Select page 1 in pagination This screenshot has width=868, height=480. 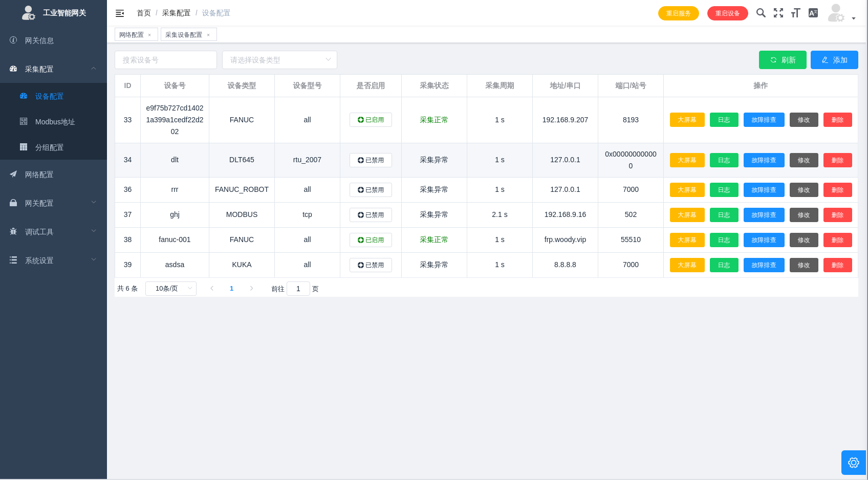232,289
